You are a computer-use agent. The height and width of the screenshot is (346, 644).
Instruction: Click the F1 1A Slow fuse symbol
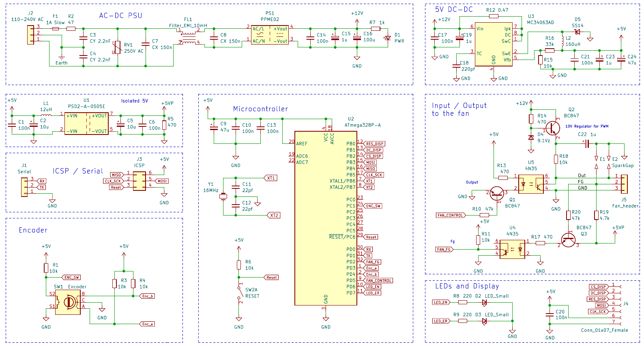point(56,29)
